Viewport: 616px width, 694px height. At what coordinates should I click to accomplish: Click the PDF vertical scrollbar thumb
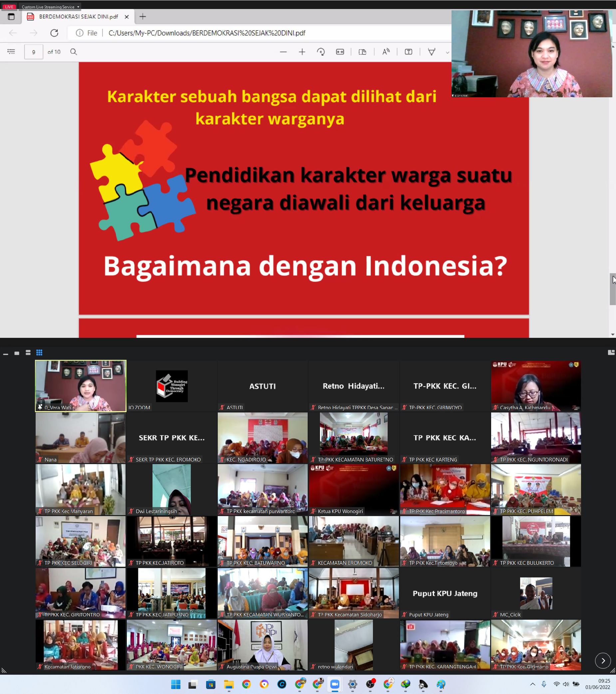click(x=612, y=289)
